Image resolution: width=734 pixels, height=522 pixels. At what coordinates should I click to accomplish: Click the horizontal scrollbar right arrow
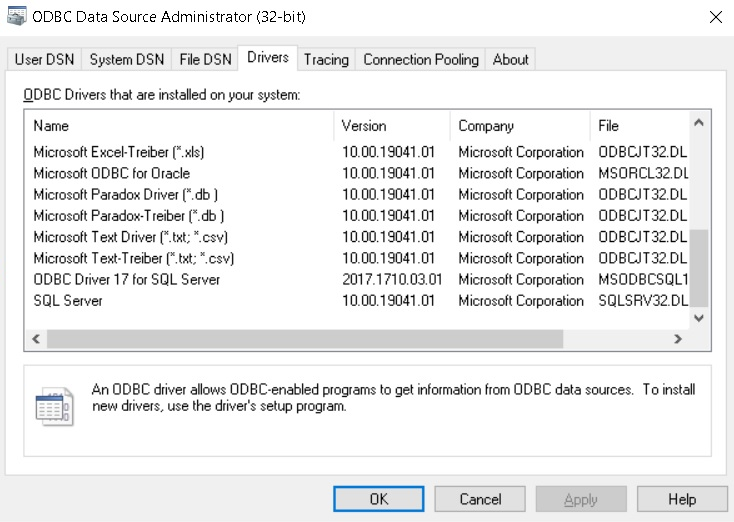pos(677,339)
